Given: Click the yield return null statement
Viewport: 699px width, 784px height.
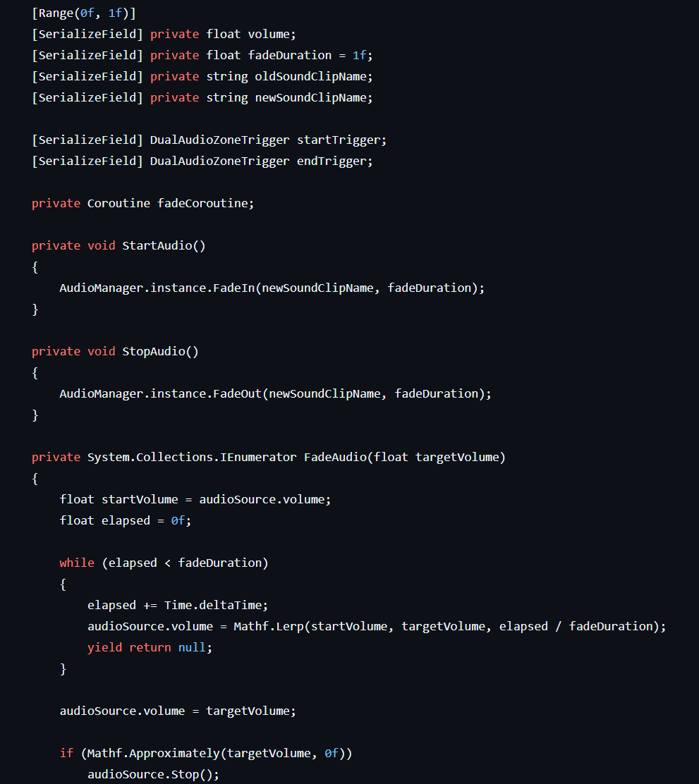Looking at the screenshot, I should (x=150, y=647).
